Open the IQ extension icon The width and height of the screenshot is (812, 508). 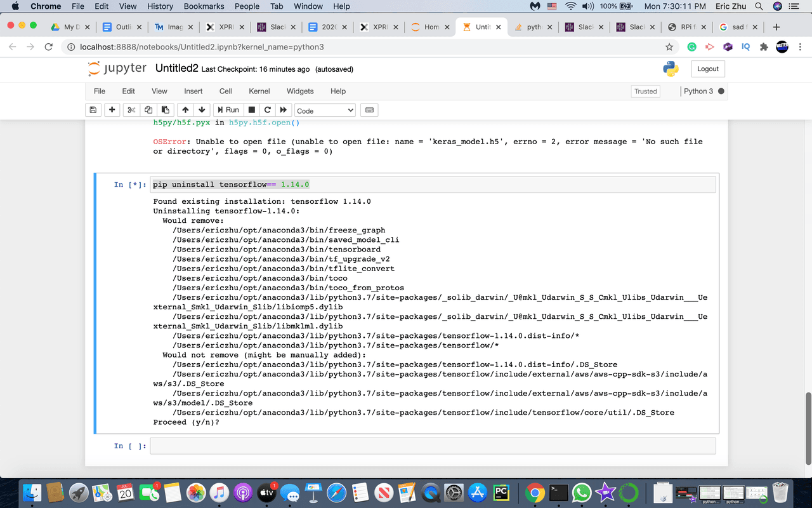point(746,47)
